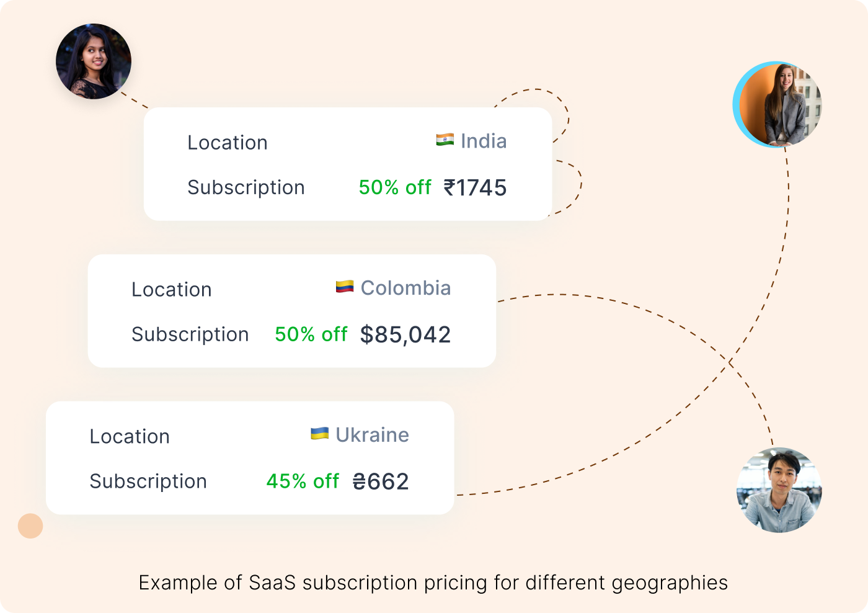The height and width of the screenshot is (613, 868).
Task: Click the small orange decorative dot
Action: point(30,526)
